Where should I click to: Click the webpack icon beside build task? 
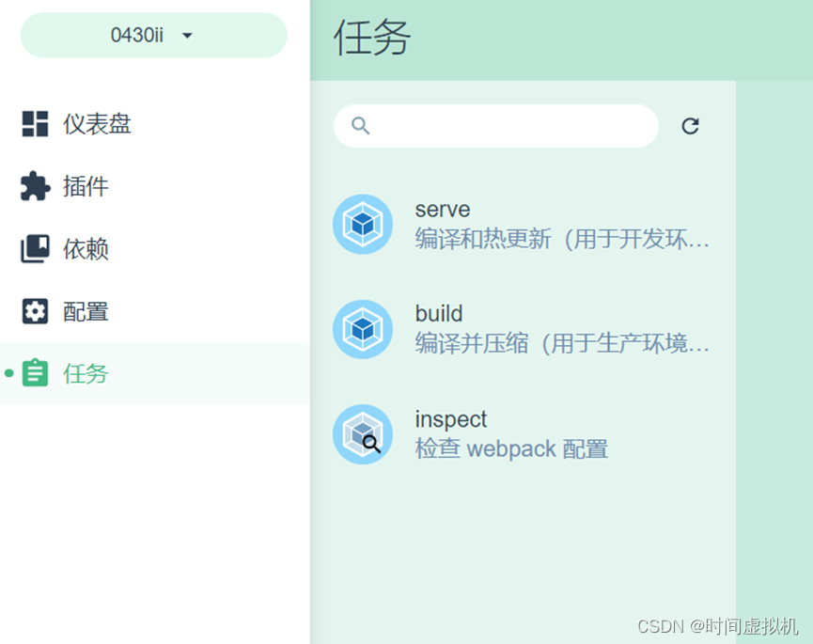click(x=363, y=330)
